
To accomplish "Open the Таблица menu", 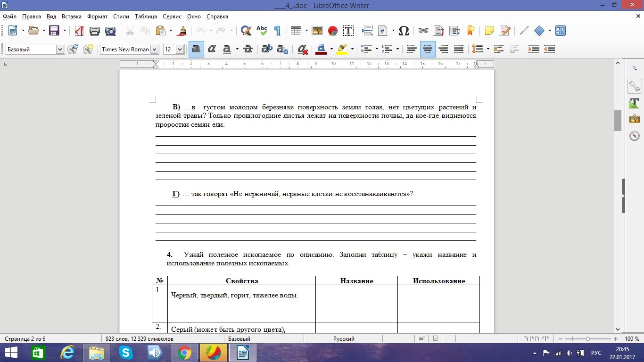I will click(x=146, y=16).
